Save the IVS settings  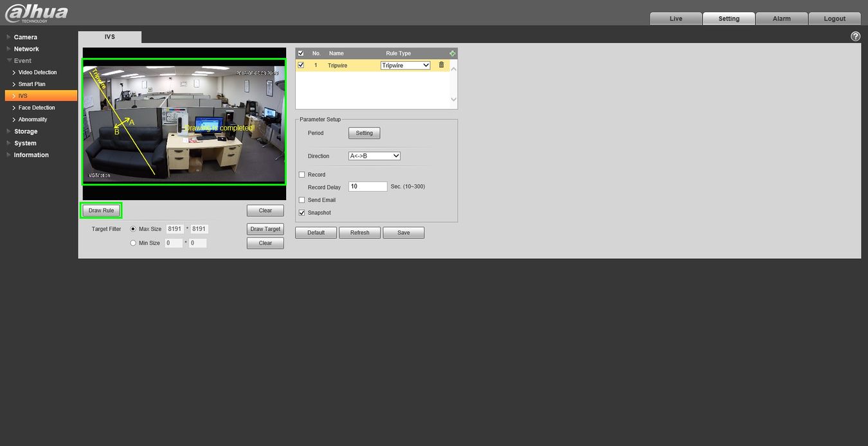coord(404,232)
